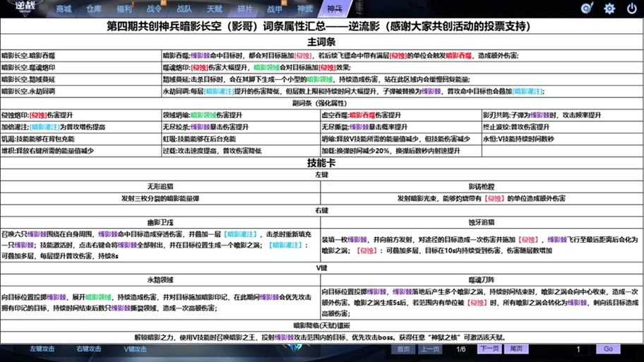644x362 pixels.
Task: Click the 幽影卫戍 skill name
Action: click(x=160, y=222)
